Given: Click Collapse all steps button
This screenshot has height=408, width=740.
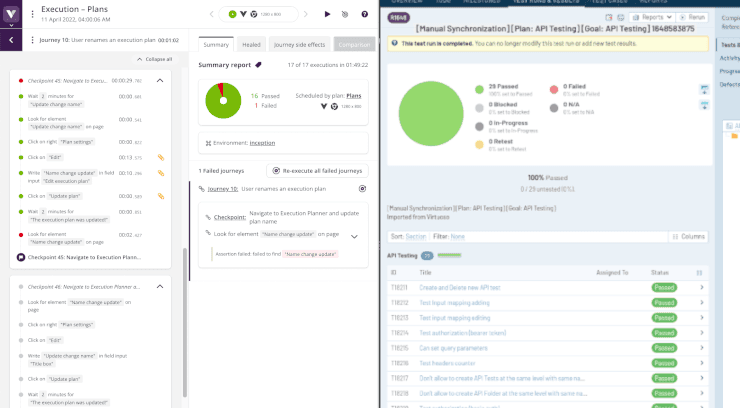Looking at the screenshot, I should 154,59.
